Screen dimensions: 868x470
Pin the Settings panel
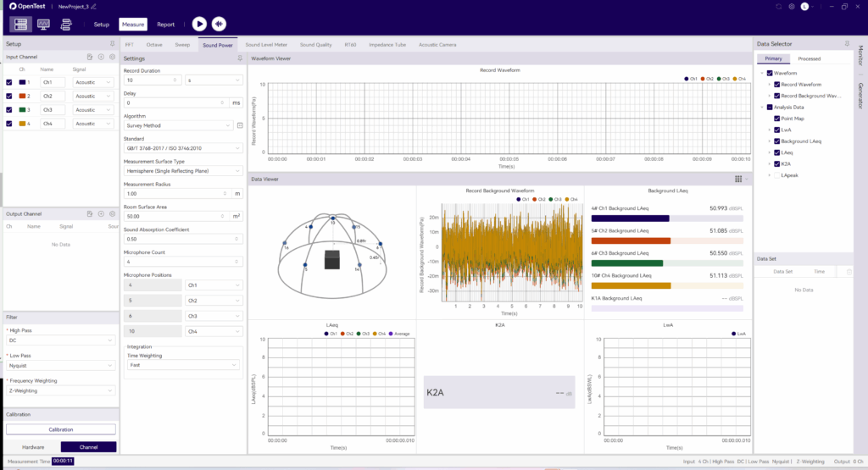click(x=240, y=58)
